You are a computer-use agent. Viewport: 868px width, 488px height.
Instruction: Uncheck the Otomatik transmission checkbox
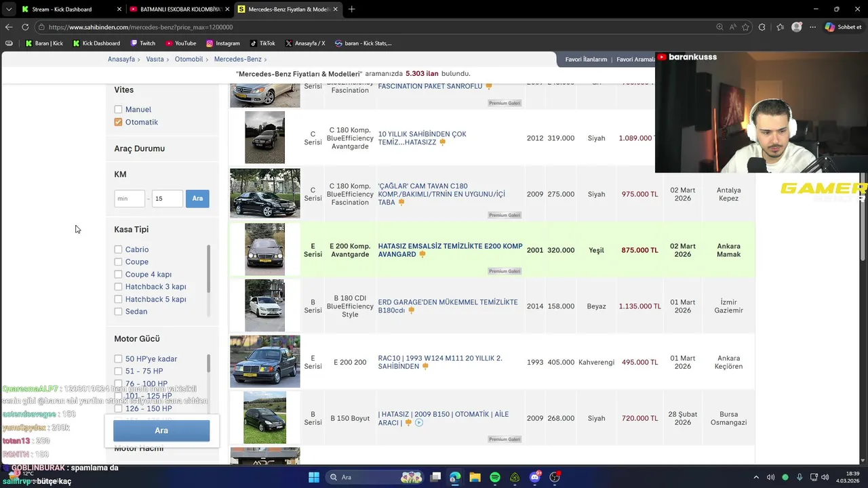coord(118,122)
